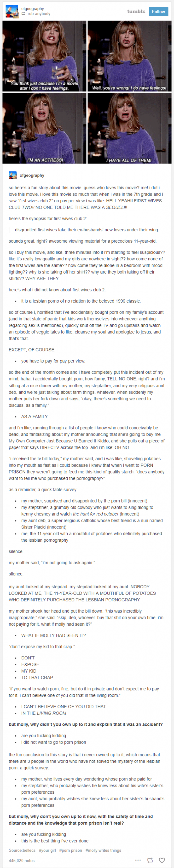Select the #porn prison tag
This screenshot has width=174, height=868.
point(71,850)
